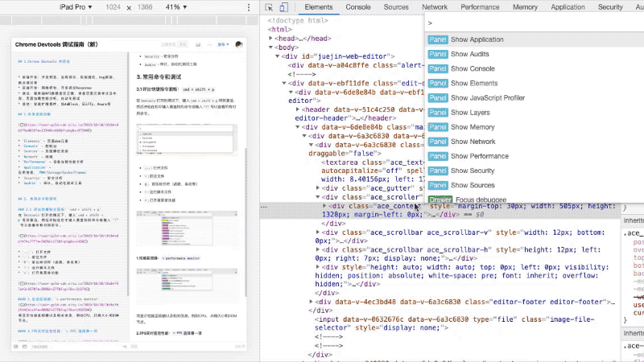Viewport: 644px width, 362px height.
Task: Switch to the Elements tab
Action: [x=319, y=7]
